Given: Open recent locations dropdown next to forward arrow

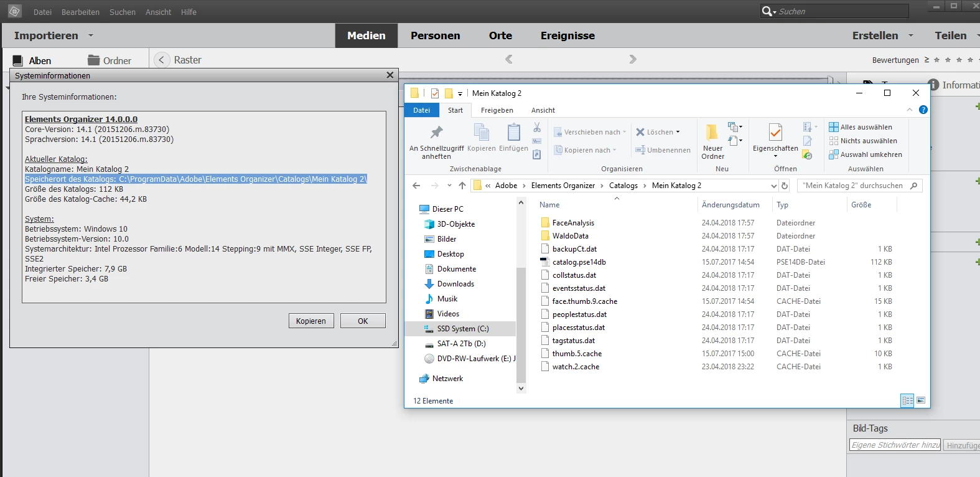Looking at the screenshot, I should pos(448,186).
